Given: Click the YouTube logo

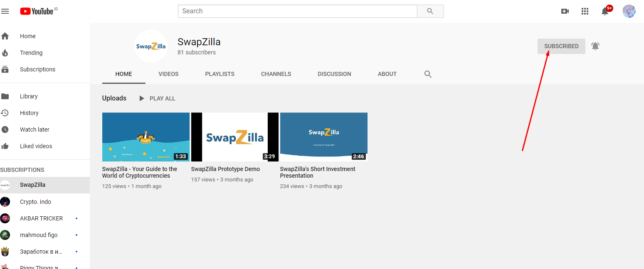Looking at the screenshot, I should pos(37,11).
